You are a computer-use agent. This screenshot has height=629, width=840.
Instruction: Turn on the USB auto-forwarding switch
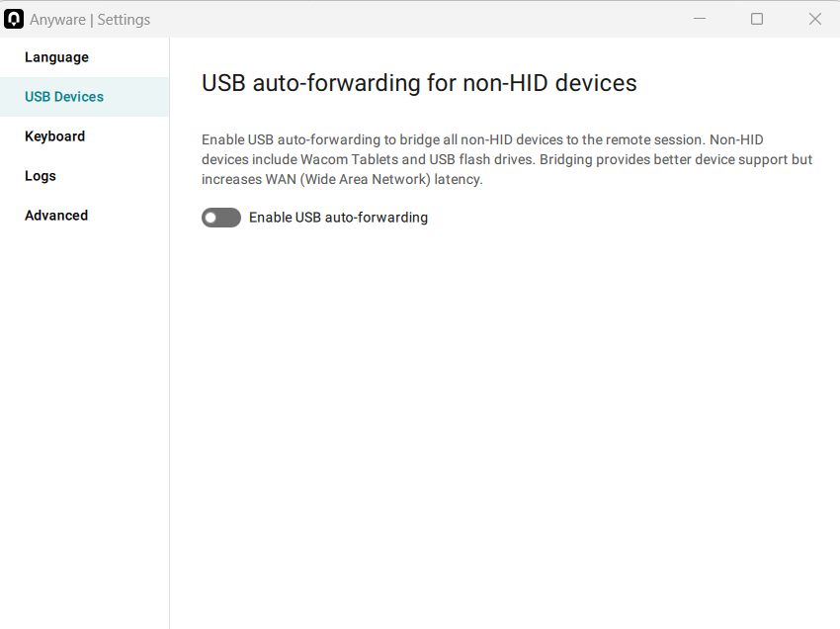(x=220, y=218)
